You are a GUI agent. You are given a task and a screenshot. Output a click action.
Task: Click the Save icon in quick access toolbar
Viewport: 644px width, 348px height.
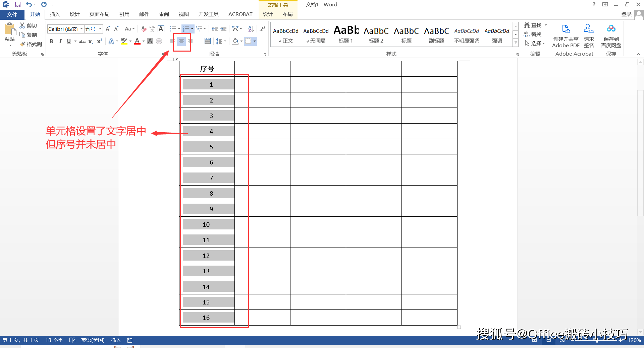click(18, 4)
